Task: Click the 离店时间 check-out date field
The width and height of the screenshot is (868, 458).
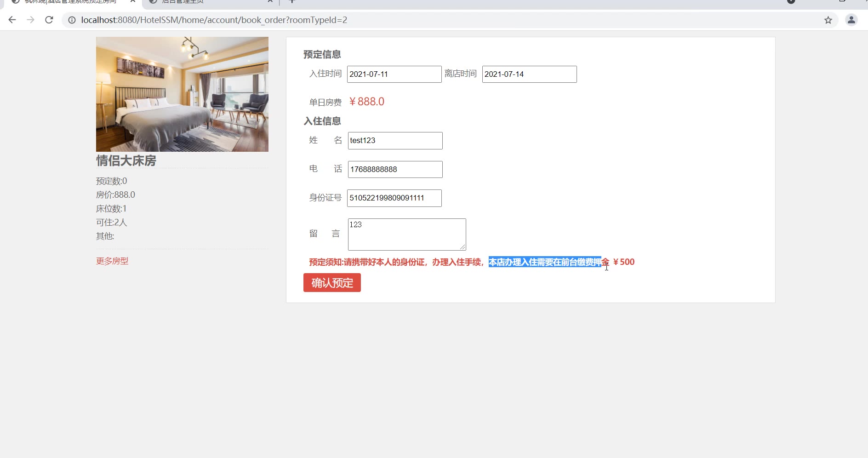Action: click(529, 74)
